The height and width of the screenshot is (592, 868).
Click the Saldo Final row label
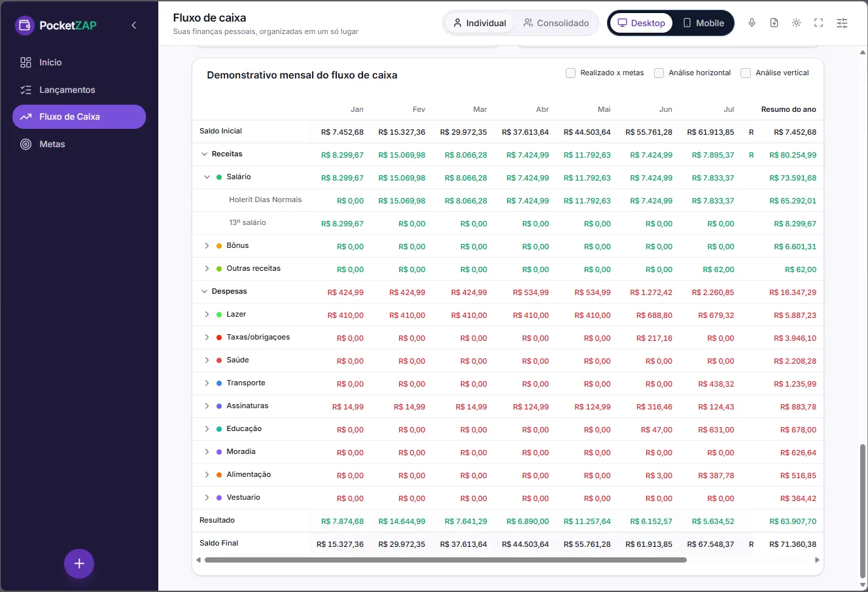(x=219, y=544)
